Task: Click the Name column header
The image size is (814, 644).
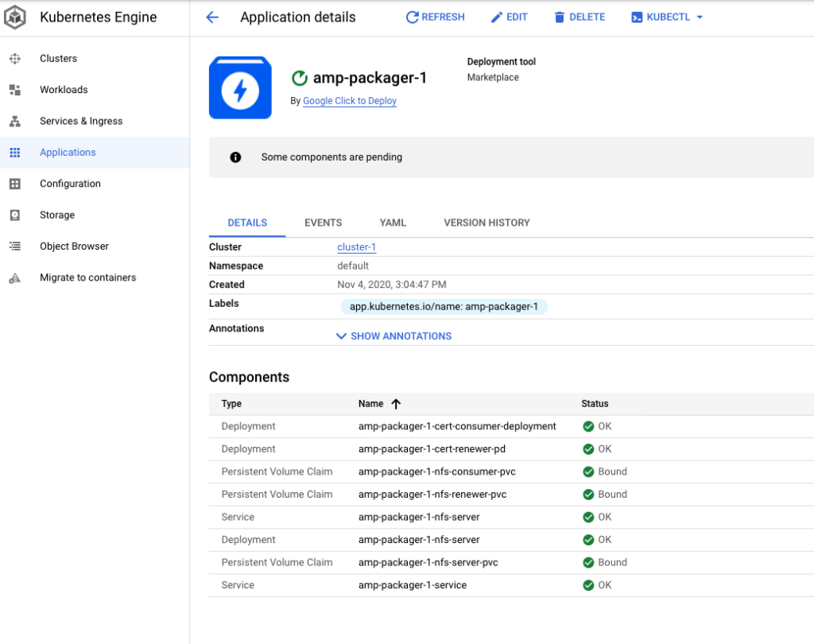Action: 370,404
